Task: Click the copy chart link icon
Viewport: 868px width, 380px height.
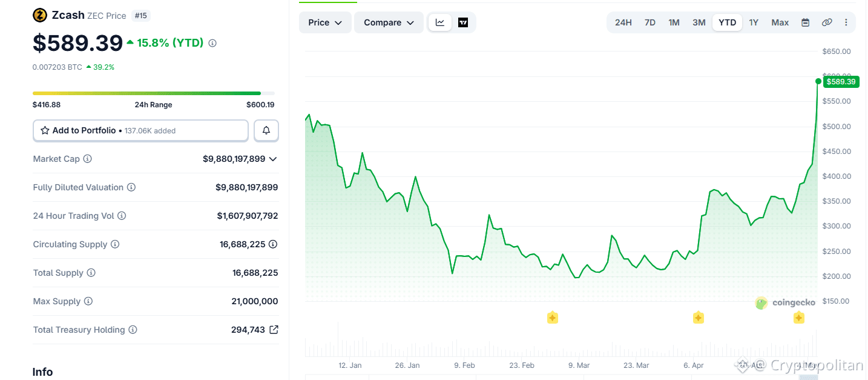Action: (x=827, y=22)
